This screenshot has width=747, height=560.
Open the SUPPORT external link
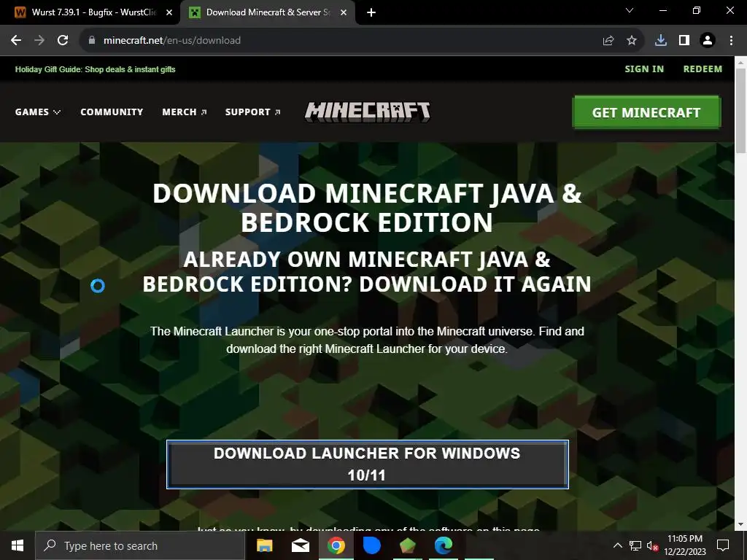coord(252,112)
